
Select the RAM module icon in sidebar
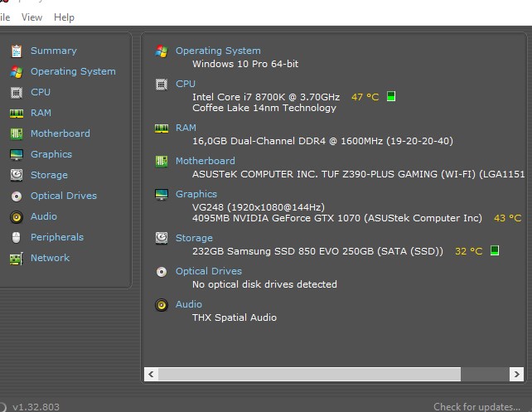[x=16, y=113]
